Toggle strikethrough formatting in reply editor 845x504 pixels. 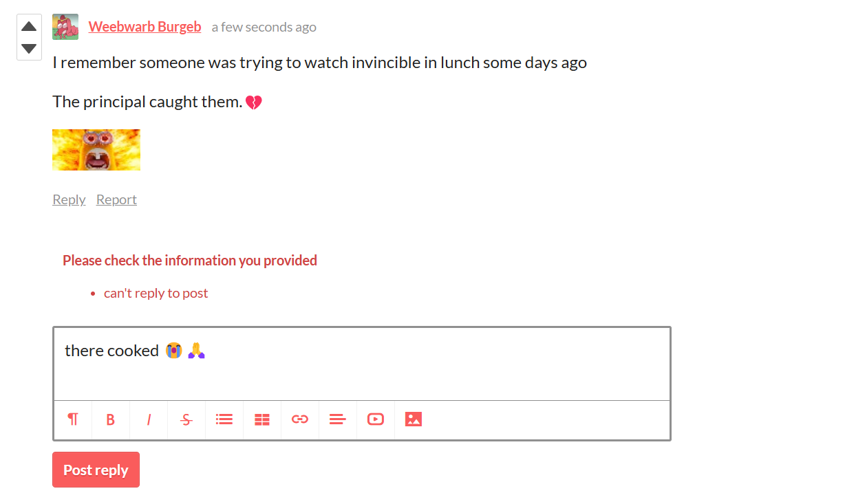point(186,419)
